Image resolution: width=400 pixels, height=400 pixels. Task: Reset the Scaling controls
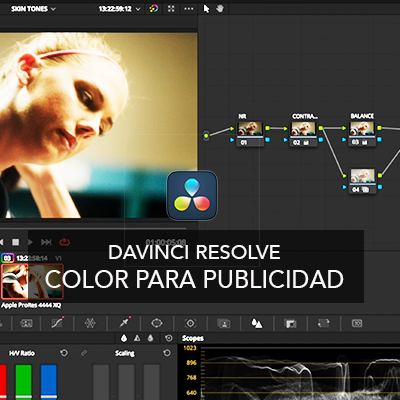click(x=167, y=353)
